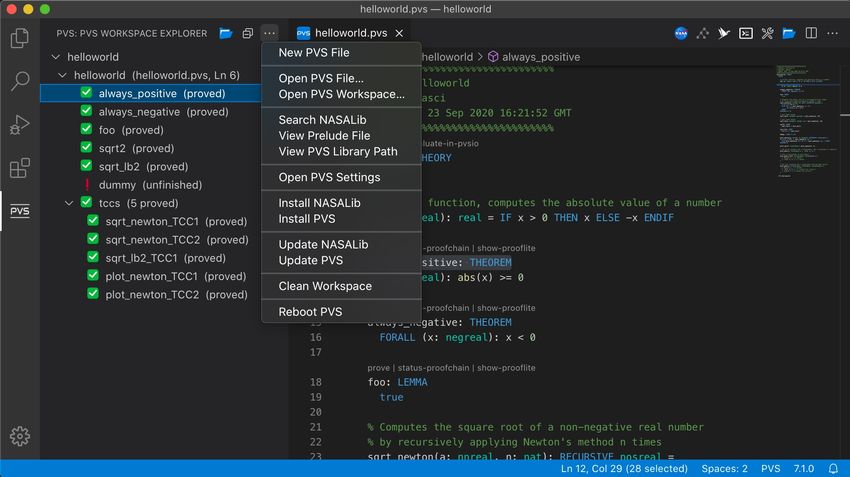This screenshot has height=477, width=850.
Task: Select the dummy (unfinished) row
Action: [151, 185]
